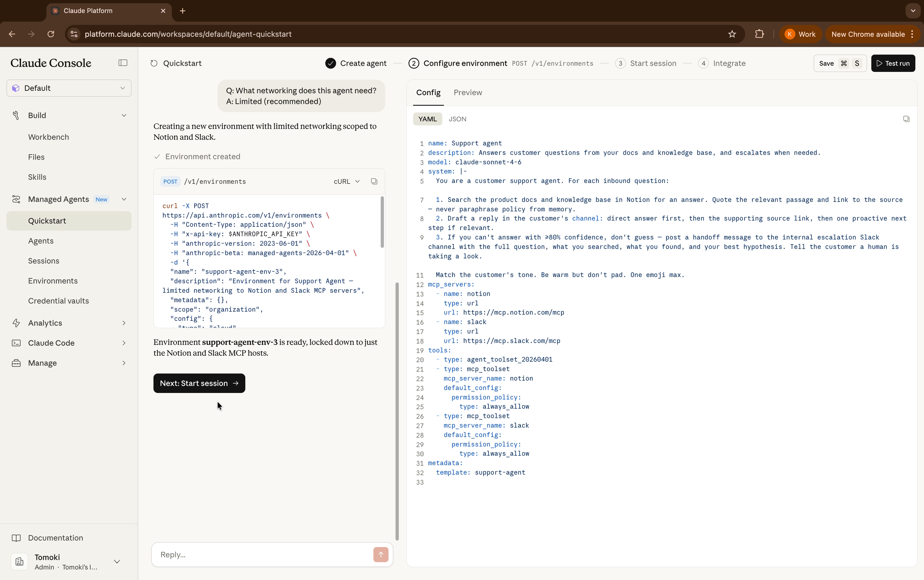This screenshot has width=924, height=580.
Task: Click the Claude Code terminal icon
Action: coord(16,343)
